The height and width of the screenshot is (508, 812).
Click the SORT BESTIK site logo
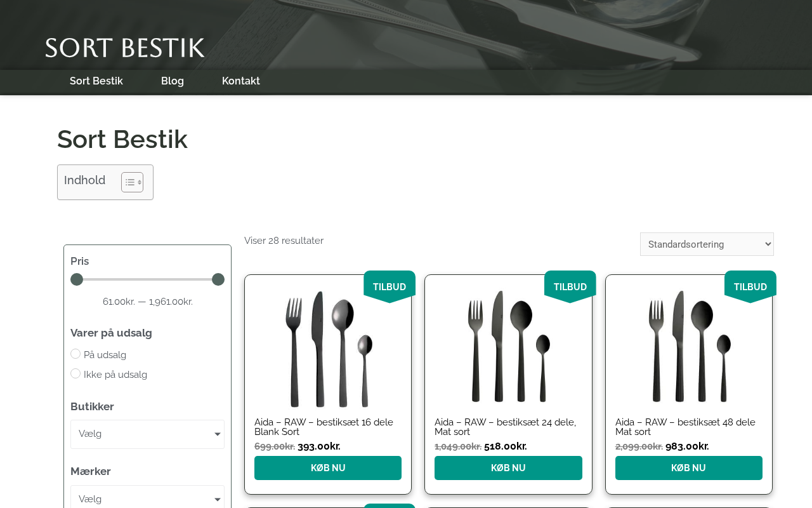coord(125,48)
